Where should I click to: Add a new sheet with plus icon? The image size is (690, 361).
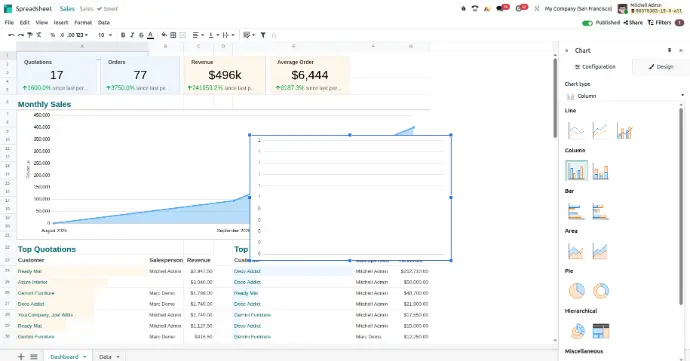pos(21,356)
